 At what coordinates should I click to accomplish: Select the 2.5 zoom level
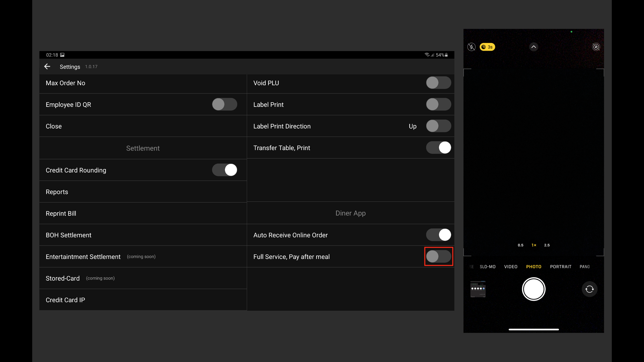click(547, 245)
